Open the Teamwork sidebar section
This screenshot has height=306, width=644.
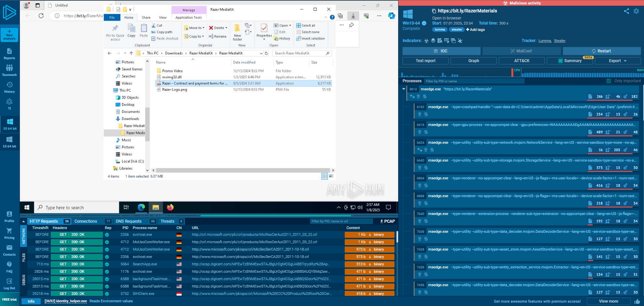[x=9, y=71]
